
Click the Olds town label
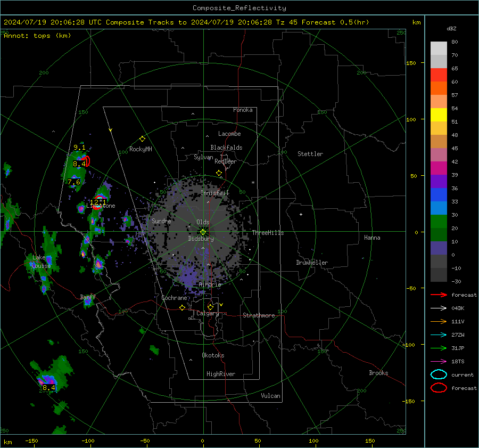point(203,222)
